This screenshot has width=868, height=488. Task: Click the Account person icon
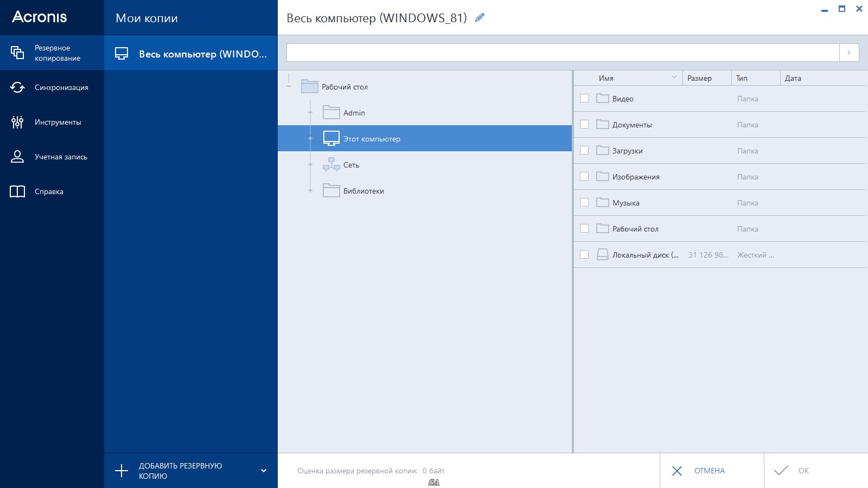(x=17, y=157)
